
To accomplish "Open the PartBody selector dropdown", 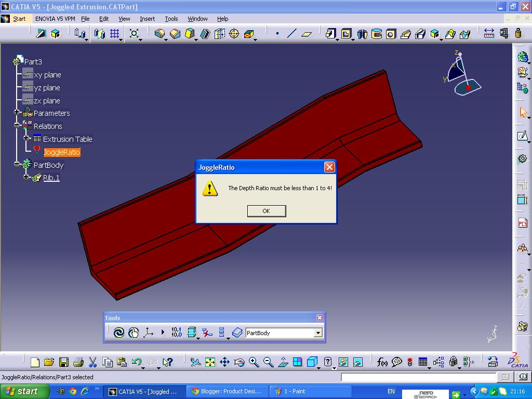I will tap(317, 332).
